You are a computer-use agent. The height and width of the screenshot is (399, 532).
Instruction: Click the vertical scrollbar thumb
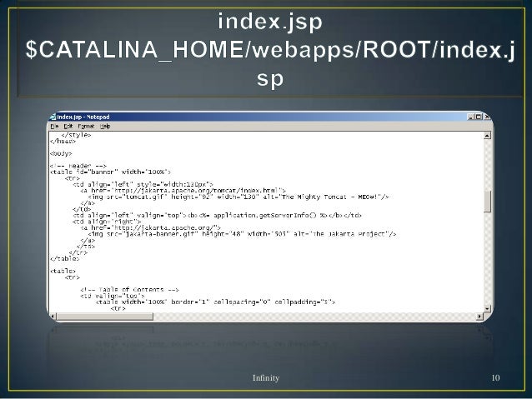pos(487,202)
